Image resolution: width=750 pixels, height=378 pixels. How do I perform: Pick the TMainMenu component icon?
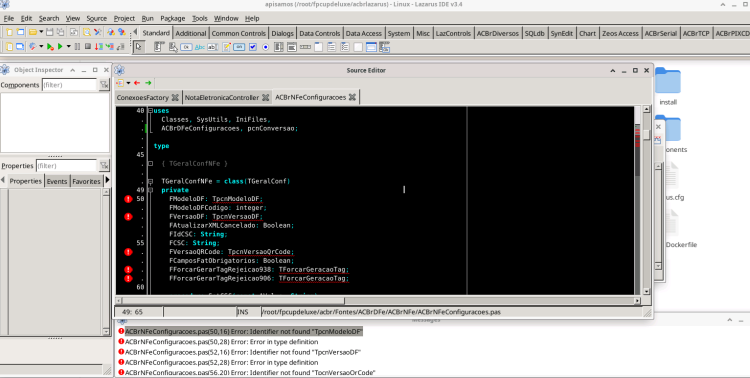(x=159, y=47)
